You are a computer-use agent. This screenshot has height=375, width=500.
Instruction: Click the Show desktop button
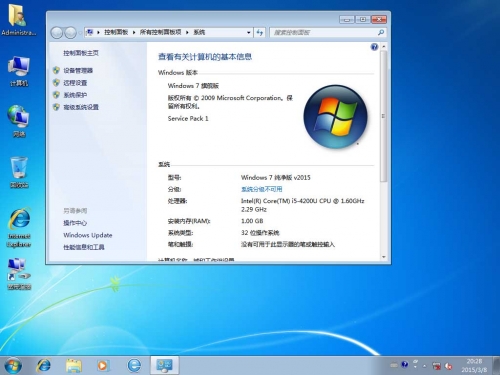pyautogui.click(x=497, y=365)
